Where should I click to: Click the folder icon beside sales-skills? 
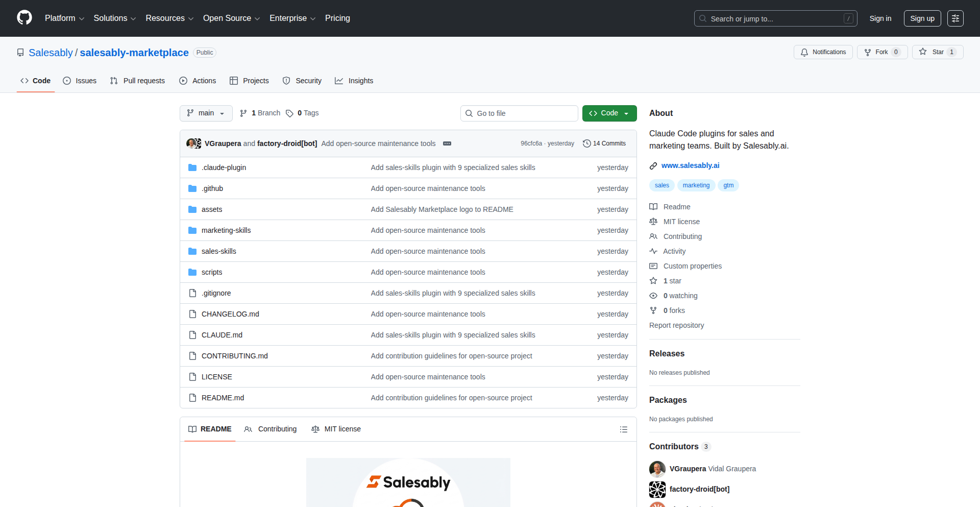tap(192, 251)
